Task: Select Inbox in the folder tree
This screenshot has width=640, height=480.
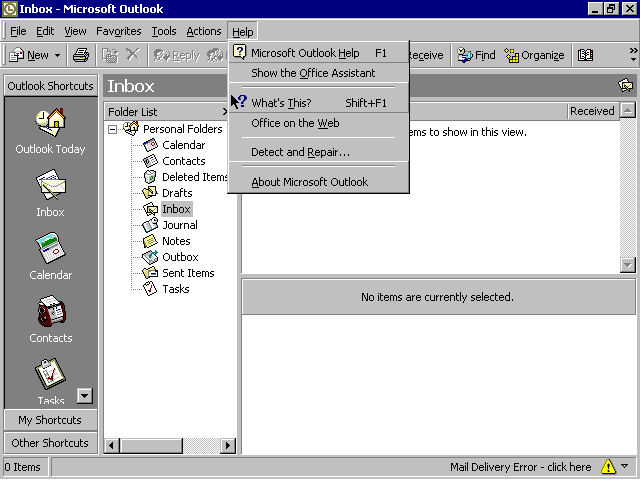Action: tap(176, 209)
